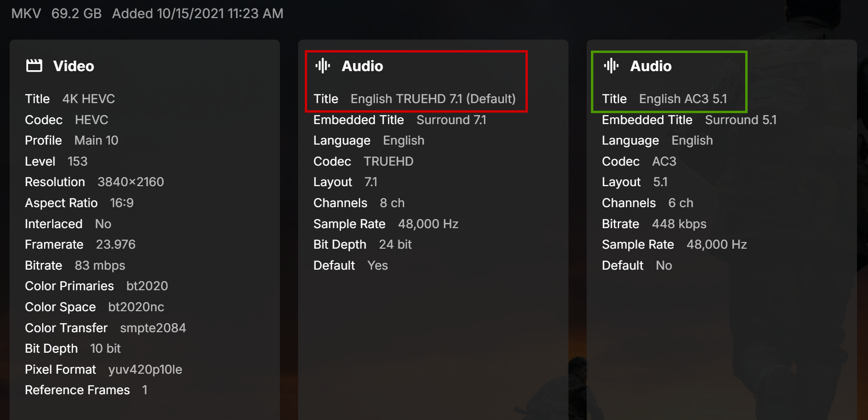Click the 83 mbps video bitrate value
The image size is (868, 420).
point(100,265)
